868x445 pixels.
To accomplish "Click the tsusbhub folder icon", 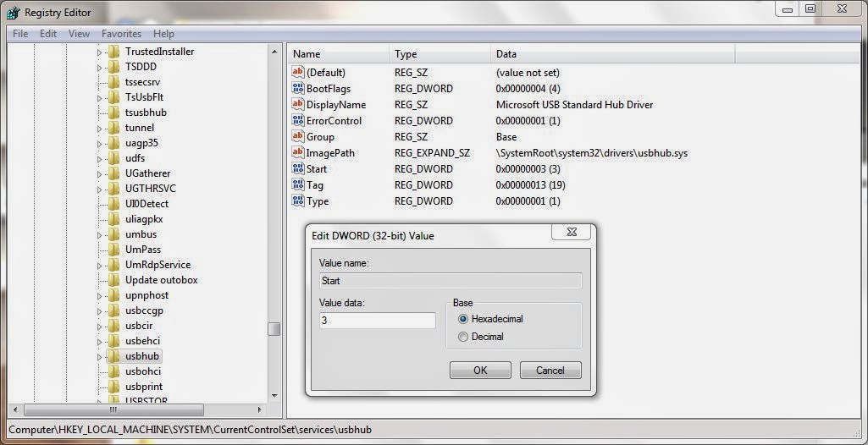I will 113,113.
